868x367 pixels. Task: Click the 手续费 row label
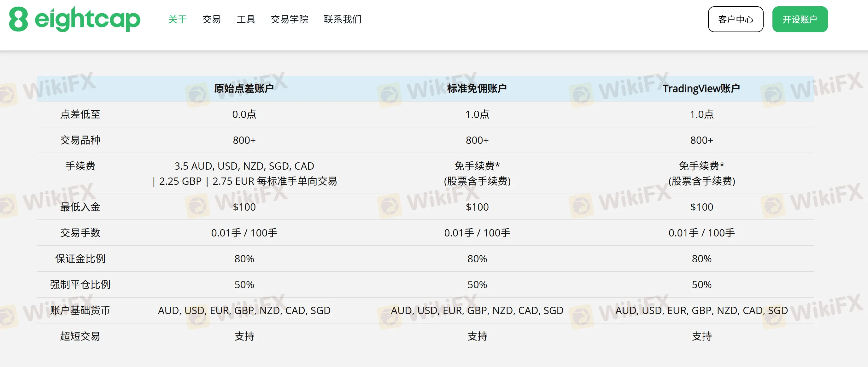[x=80, y=166]
